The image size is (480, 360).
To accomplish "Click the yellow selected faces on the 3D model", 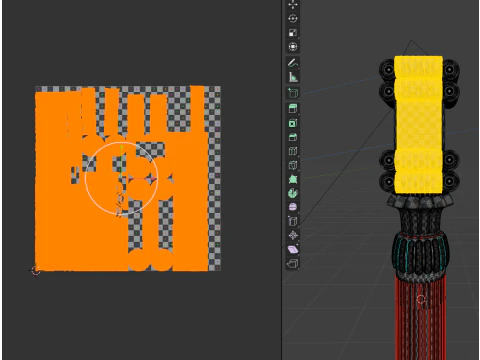I will (x=418, y=125).
